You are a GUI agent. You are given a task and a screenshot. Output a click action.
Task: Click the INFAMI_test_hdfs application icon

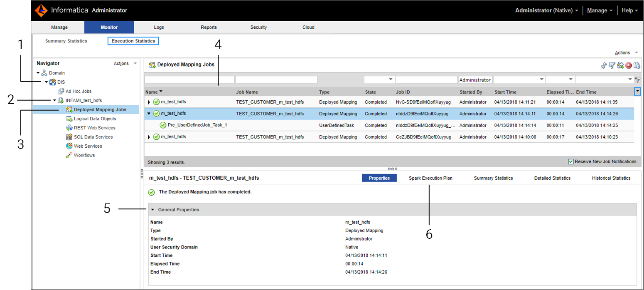point(61,100)
